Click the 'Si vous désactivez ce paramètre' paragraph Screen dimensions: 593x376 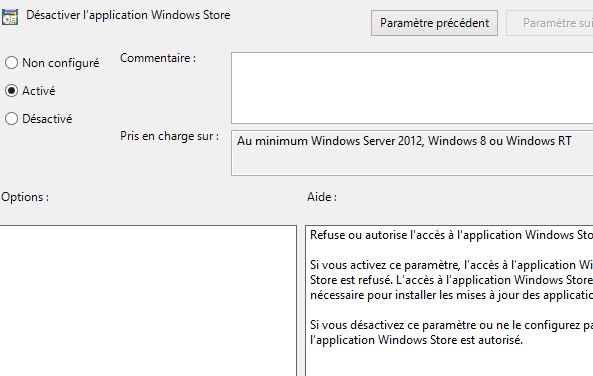click(451, 332)
